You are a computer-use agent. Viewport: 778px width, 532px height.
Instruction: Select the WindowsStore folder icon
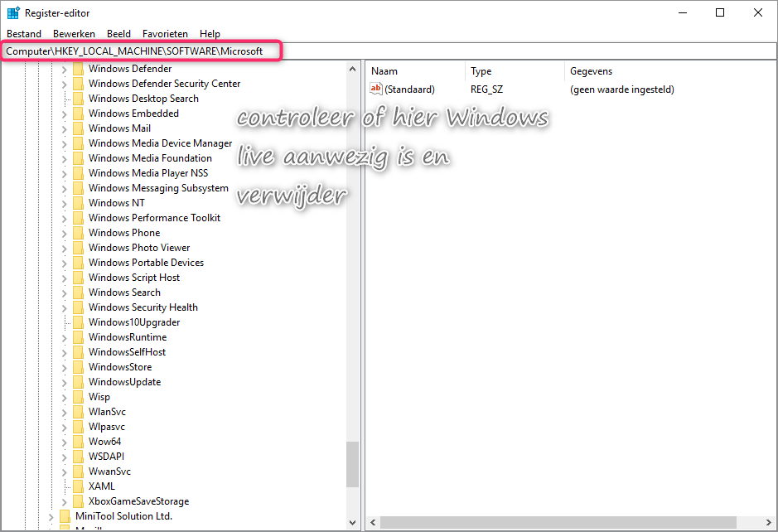[78, 367]
